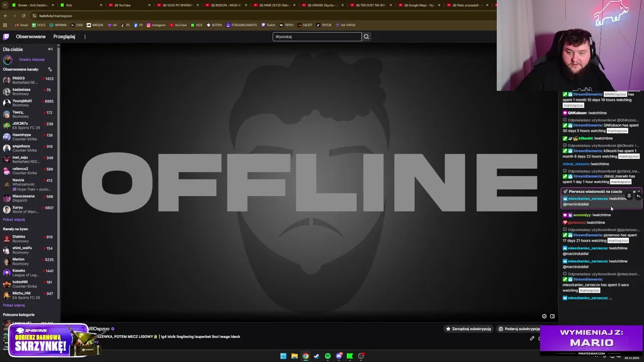This screenshot has width=644, height=362.
Task: Open J0K3R7x channel
Action: (29, 126)
